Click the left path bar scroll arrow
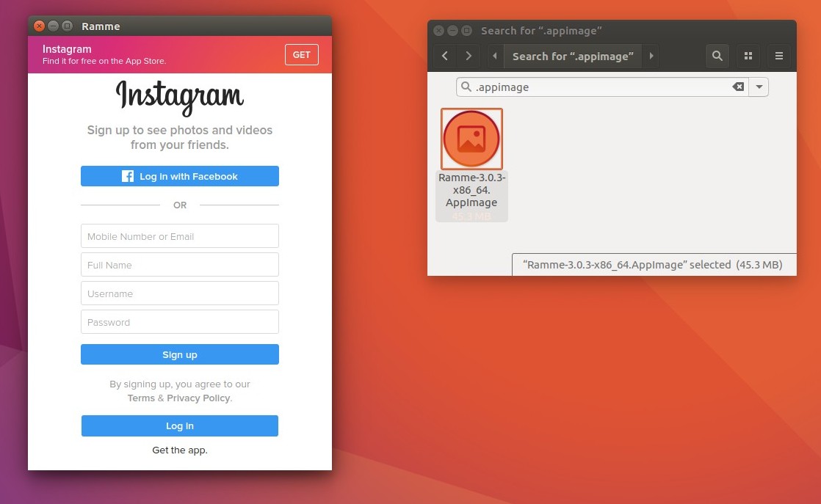821x504 pixels. (x=495, y=56)
